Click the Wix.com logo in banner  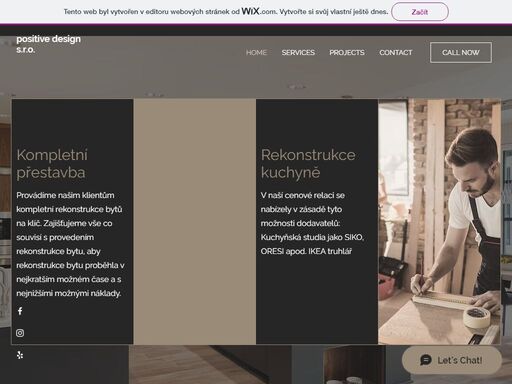tap(259, 11)
